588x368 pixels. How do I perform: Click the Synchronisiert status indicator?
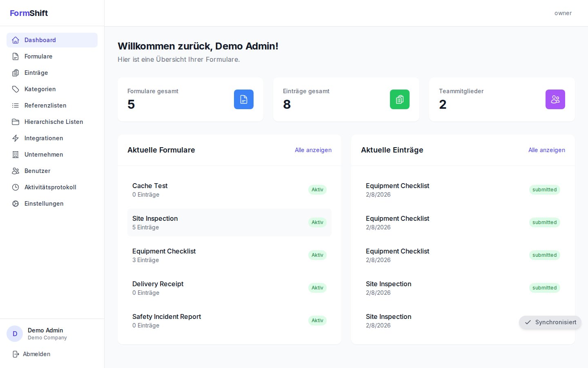tap(550, 322)
